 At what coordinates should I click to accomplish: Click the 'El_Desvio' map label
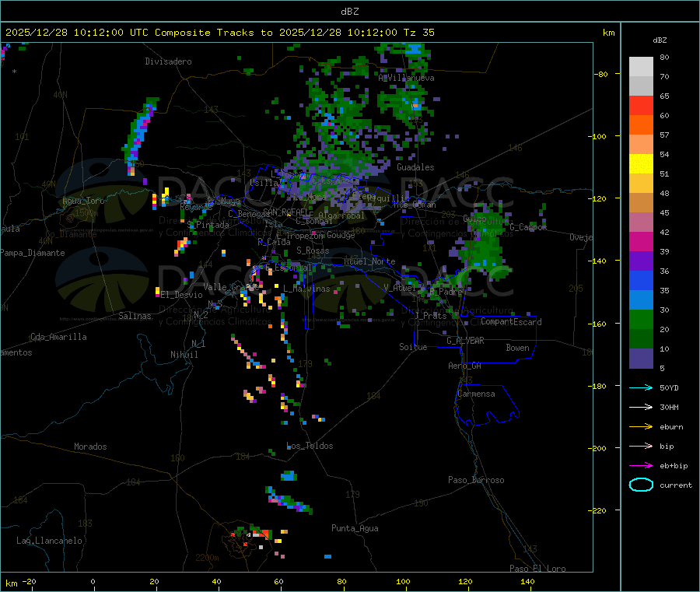pyautogui.click(x=181, y=295)
